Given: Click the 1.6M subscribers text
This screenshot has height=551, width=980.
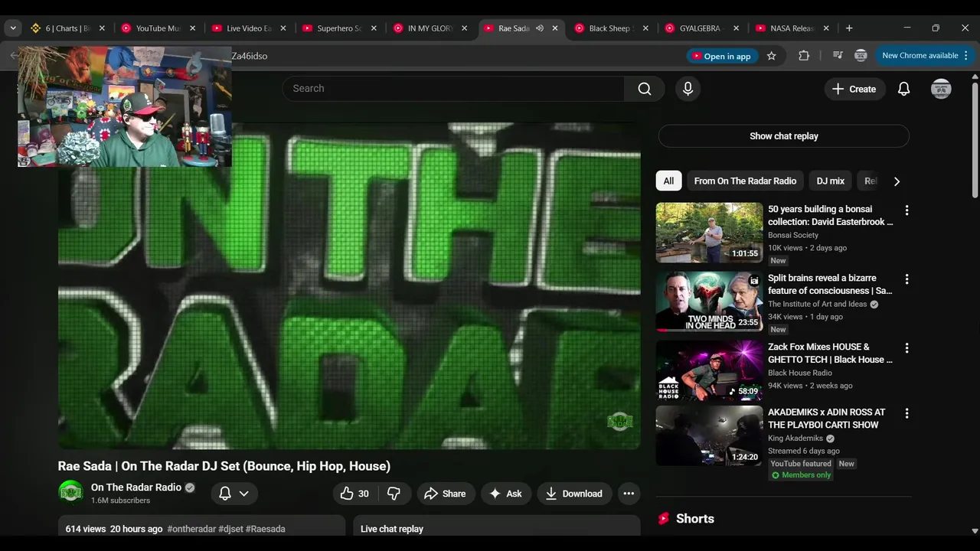Looking at the screenshot, I should (x=120, y=500).
